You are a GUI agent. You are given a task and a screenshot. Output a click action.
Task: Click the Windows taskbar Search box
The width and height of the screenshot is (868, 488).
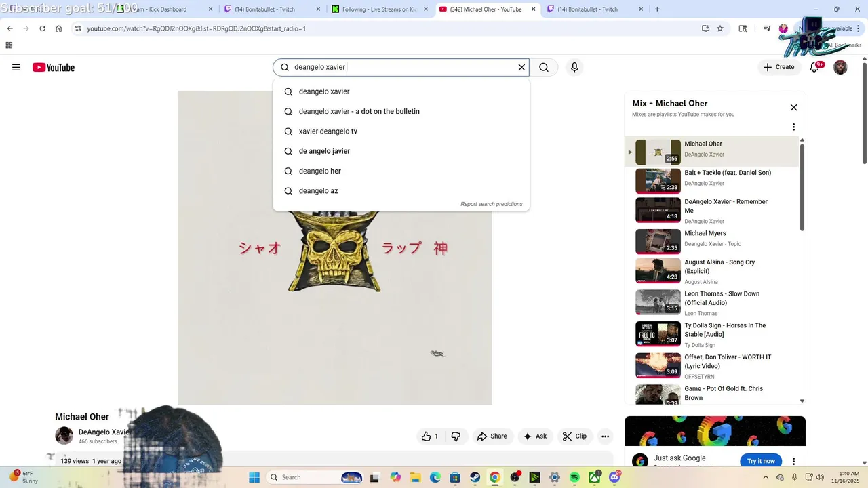(315, 477)
